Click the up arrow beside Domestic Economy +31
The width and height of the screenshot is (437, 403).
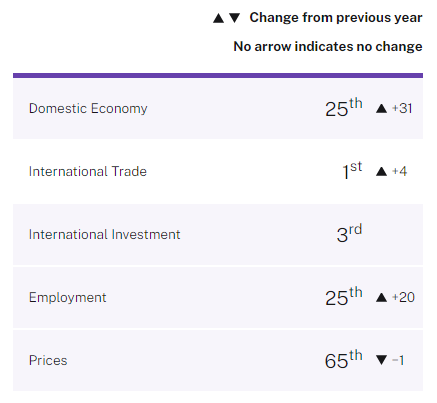(x=381, y=109)
